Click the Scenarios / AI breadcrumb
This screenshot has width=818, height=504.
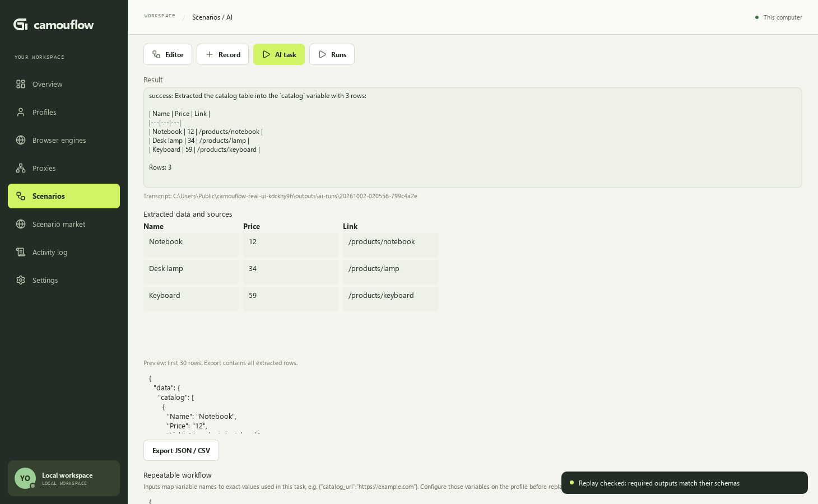click(x=212, y=17)
